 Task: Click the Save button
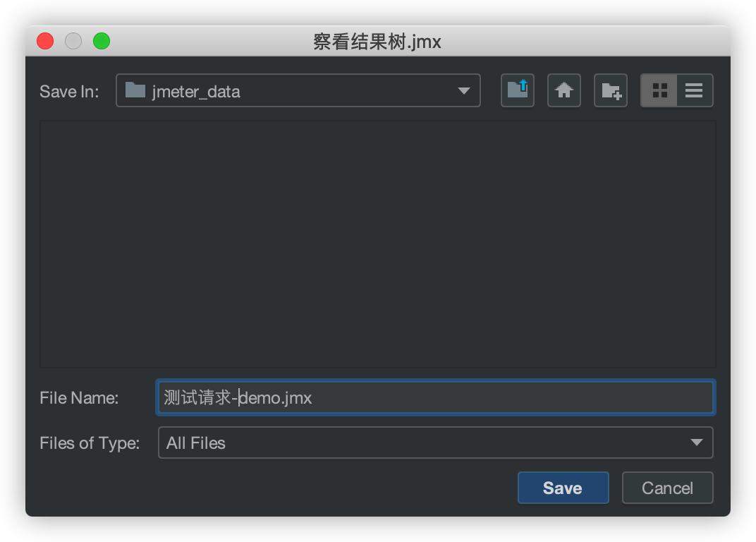coord(563,488)
